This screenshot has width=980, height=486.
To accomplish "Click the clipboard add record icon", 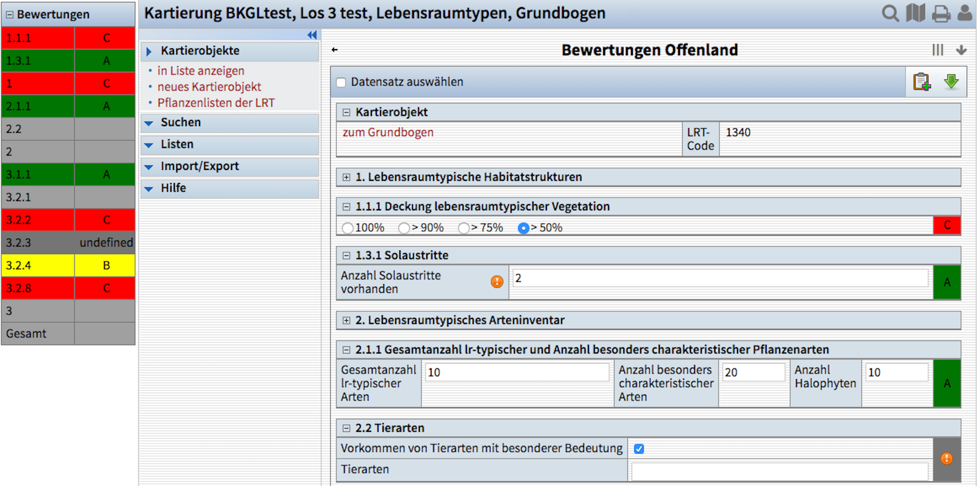I will pyautogui.click(x=921, y=82).
